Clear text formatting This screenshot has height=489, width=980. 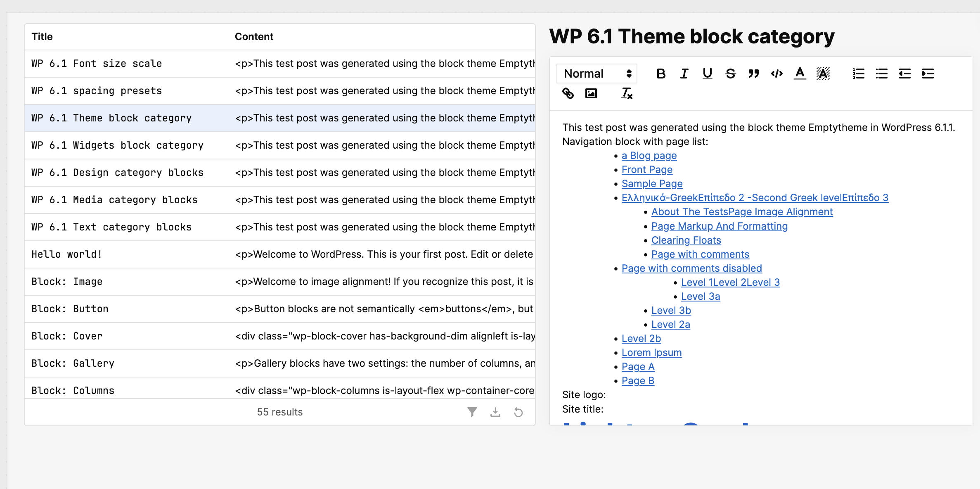point(627,94)
